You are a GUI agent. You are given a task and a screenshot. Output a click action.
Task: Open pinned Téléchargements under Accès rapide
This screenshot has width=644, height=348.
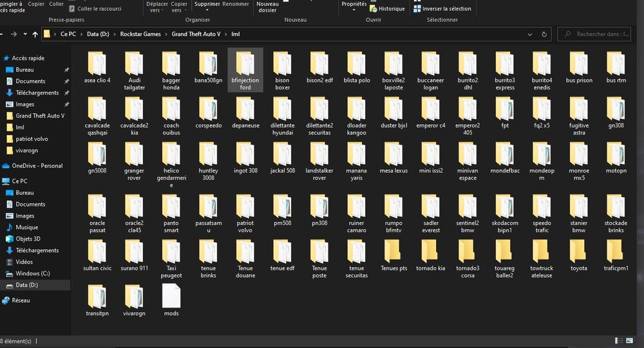37,93
